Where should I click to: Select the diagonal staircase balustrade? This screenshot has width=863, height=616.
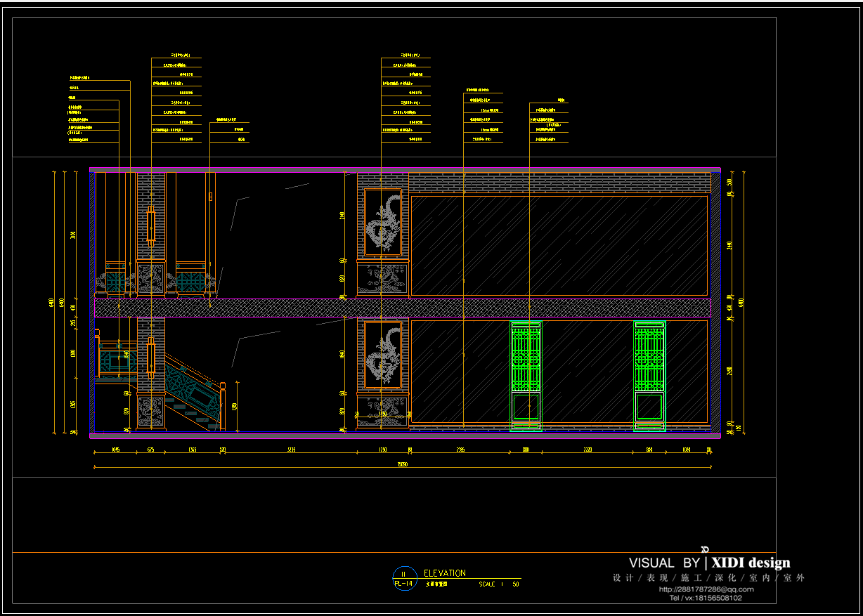[x=193, y=392]
